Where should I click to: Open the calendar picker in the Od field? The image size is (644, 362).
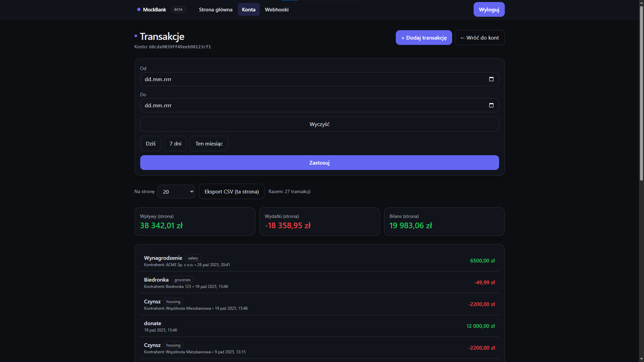(491, 79)
